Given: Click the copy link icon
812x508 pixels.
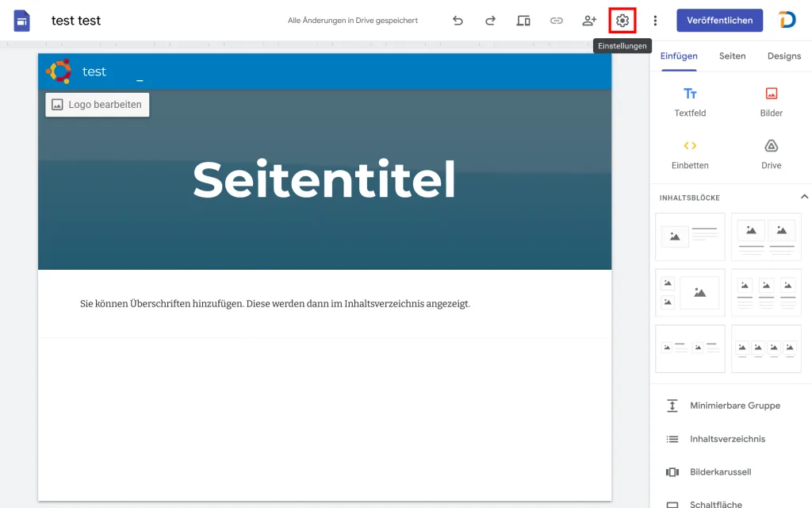Looking at the screenshot, I should click(557, 21).
